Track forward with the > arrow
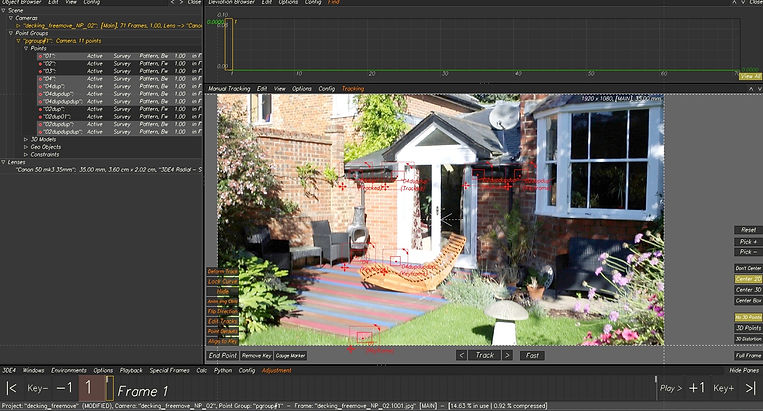Viewport: 763px width, 411px height. point(507,356)
